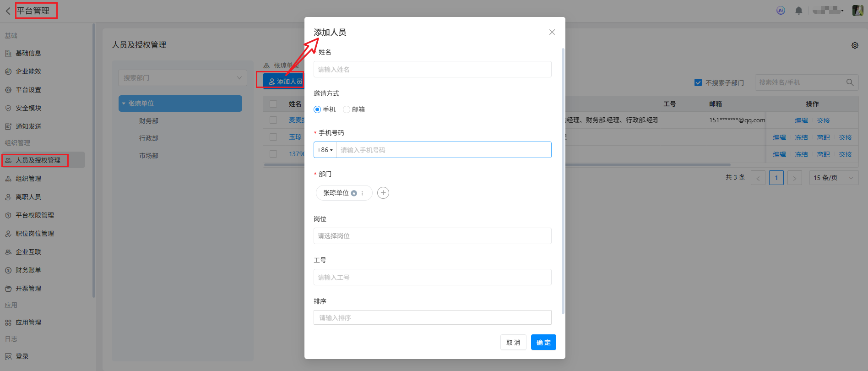Go back using the arrow next to 平台管理
The width and height of the screenshot is (868, 371).
coord(8,11)
